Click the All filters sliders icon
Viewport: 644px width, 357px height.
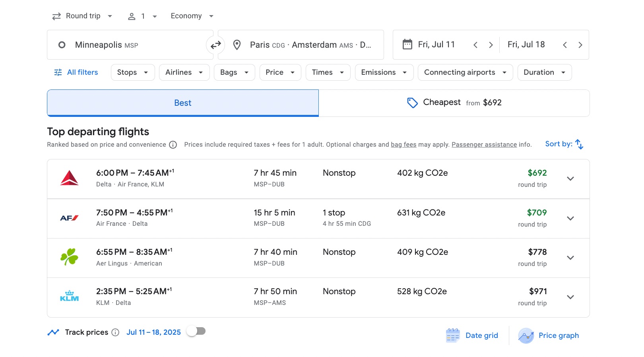click(58, 72)
